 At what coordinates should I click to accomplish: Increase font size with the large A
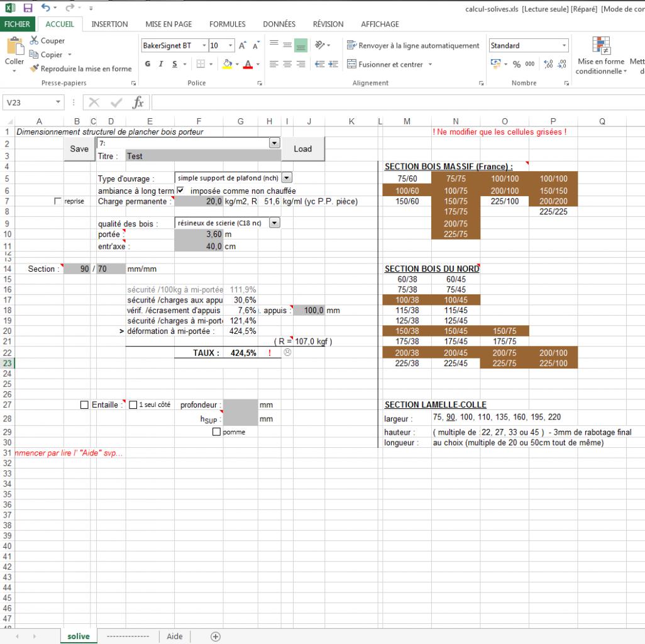coord(243,45)
